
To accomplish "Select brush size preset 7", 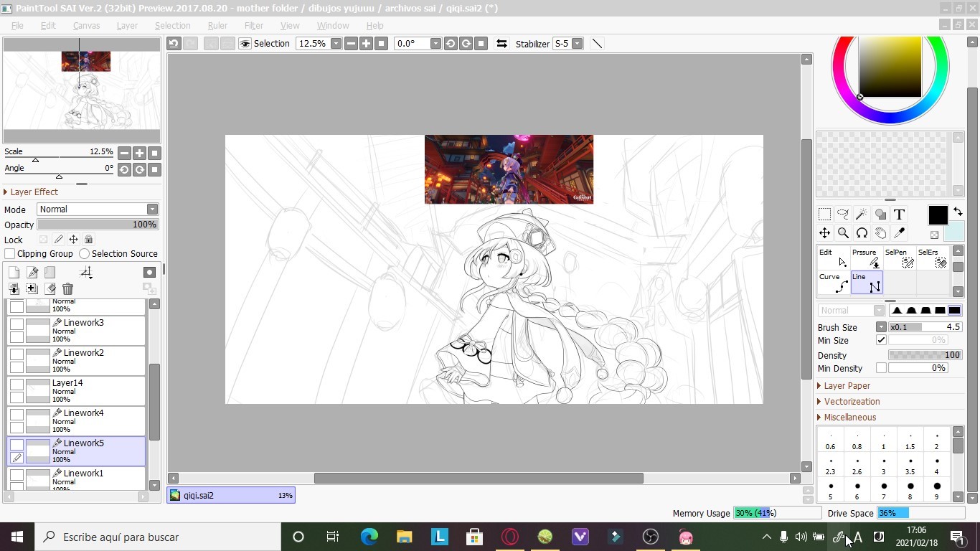I will tap(883, 491).
